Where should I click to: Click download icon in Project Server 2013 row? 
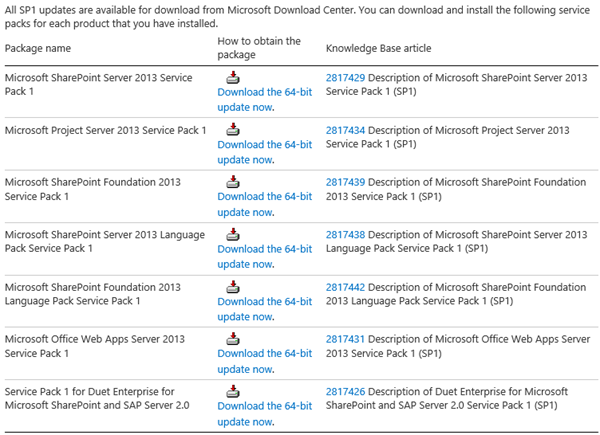pos(233,130)
